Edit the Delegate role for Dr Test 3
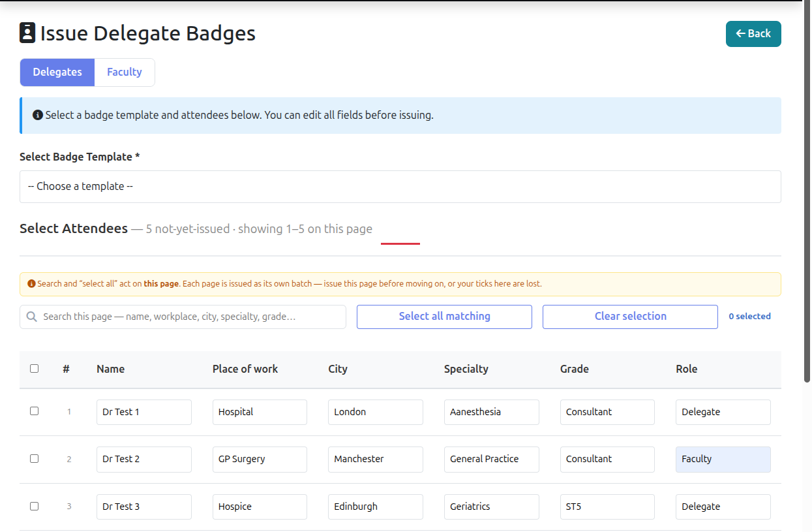 coord(723,507)
